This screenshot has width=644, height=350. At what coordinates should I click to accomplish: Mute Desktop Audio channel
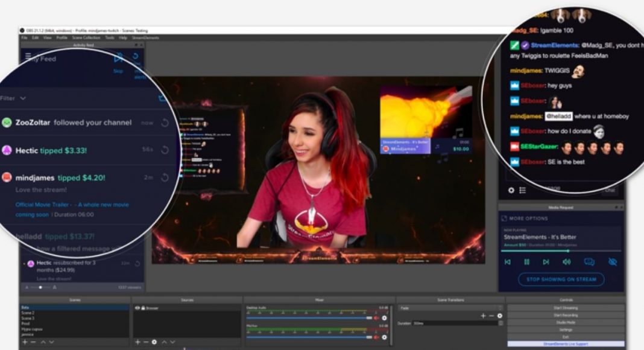376,318
